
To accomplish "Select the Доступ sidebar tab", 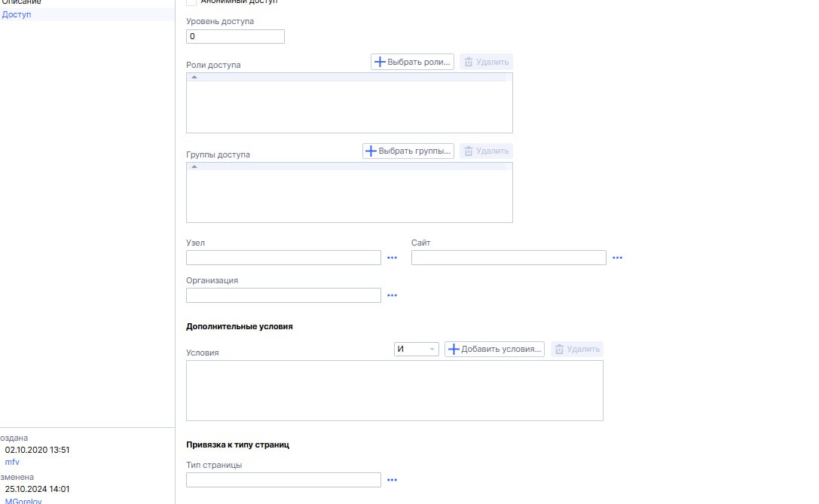I will tap(17, 14).
